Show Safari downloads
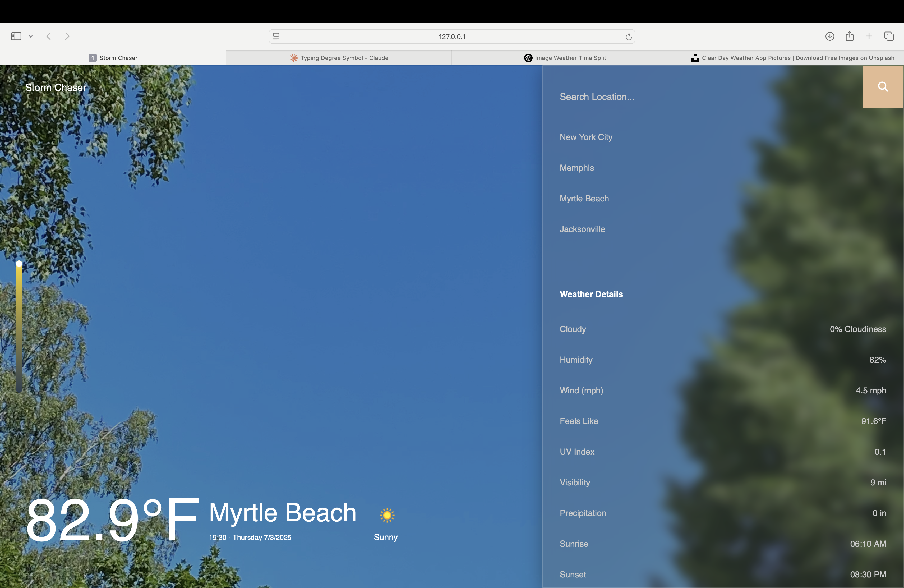Image resolution: width=904 pixels, height=588 pixels. (x=829, y=36)
